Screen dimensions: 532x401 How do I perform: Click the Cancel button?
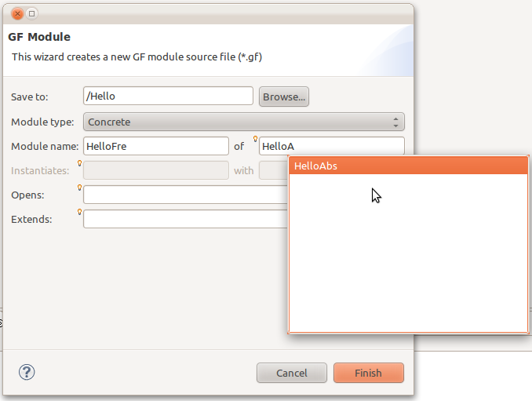(x=291, y=373)
